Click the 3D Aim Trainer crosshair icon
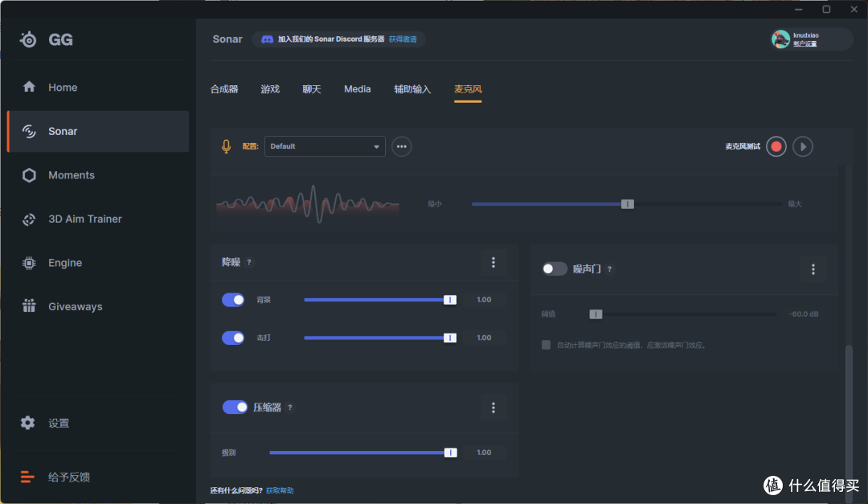 click(29, 219)
